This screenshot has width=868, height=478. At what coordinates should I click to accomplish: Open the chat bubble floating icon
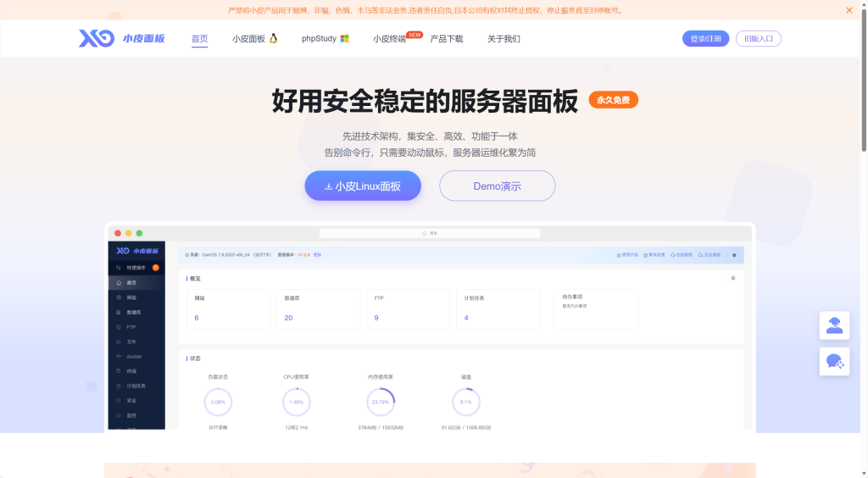click(x=834, y=362)
